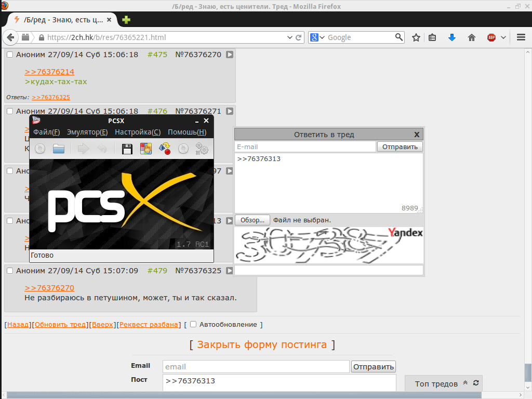Close the /Б/ред tab
This screenshot has width=532, height=399.
tap(109, 20)
